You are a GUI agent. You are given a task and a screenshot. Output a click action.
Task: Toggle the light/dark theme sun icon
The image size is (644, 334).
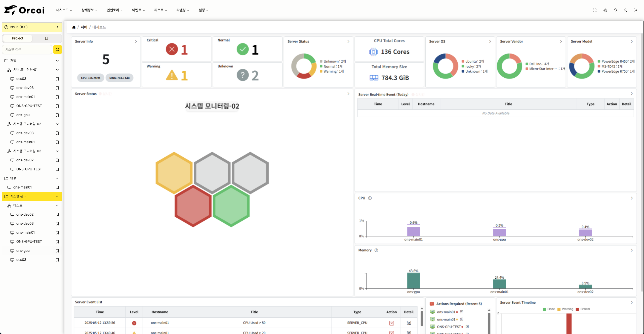(605, 10)
